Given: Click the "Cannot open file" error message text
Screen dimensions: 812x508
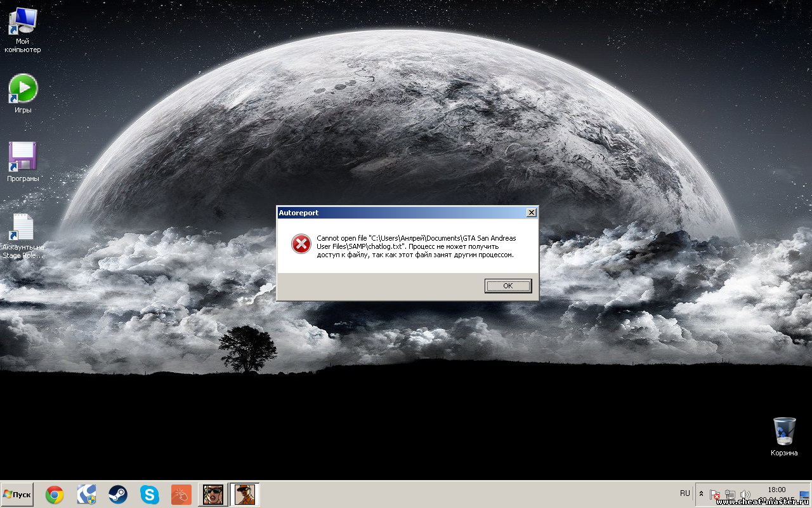Looking at the screenshot, I should (416, 246).
